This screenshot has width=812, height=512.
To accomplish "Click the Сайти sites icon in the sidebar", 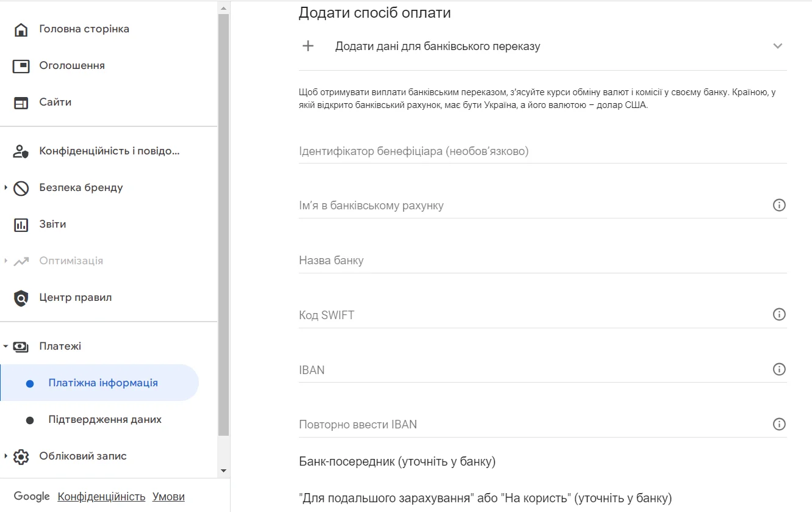I will pyautogui.click(x=21, y=103).
